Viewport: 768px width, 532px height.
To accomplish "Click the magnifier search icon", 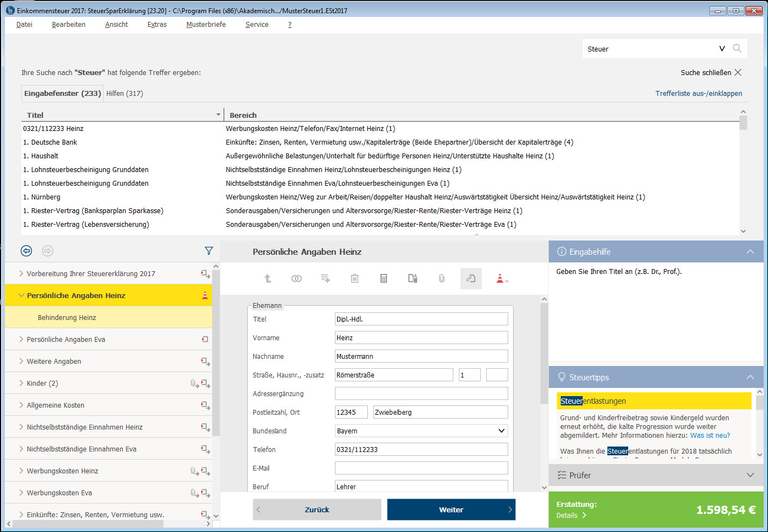I will tap(737, 48).
